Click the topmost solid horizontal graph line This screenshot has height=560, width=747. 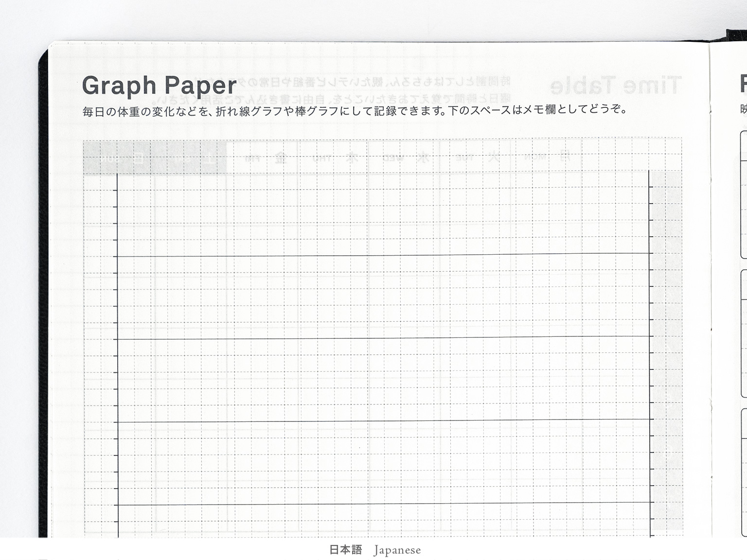click(x=384, y=255)
